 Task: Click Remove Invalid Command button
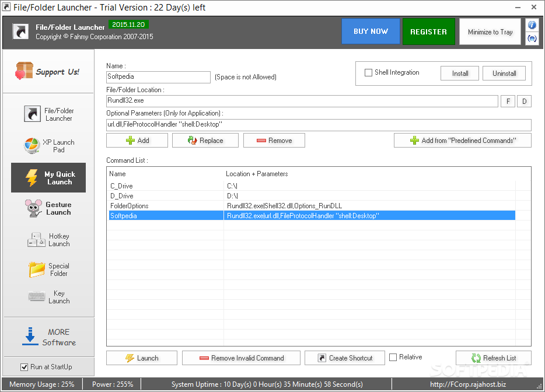tap(241, 358)
